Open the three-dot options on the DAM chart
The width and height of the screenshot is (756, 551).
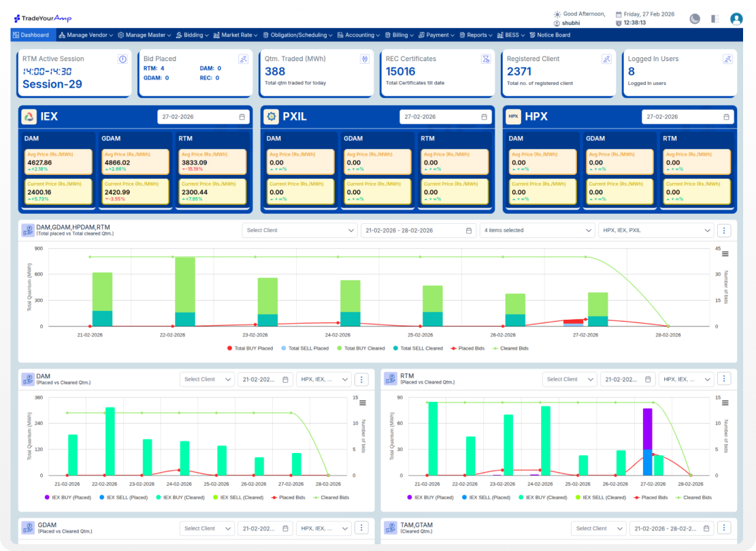click(x=362, y=380)
